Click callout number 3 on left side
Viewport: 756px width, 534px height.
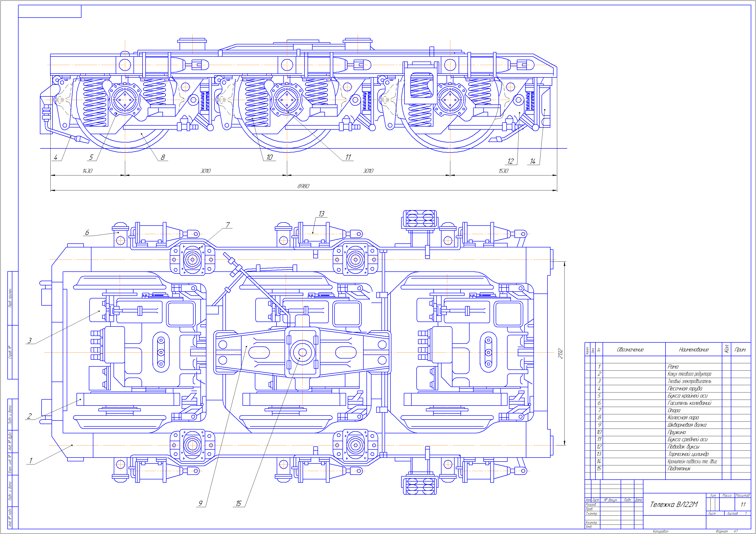(30, 340)
